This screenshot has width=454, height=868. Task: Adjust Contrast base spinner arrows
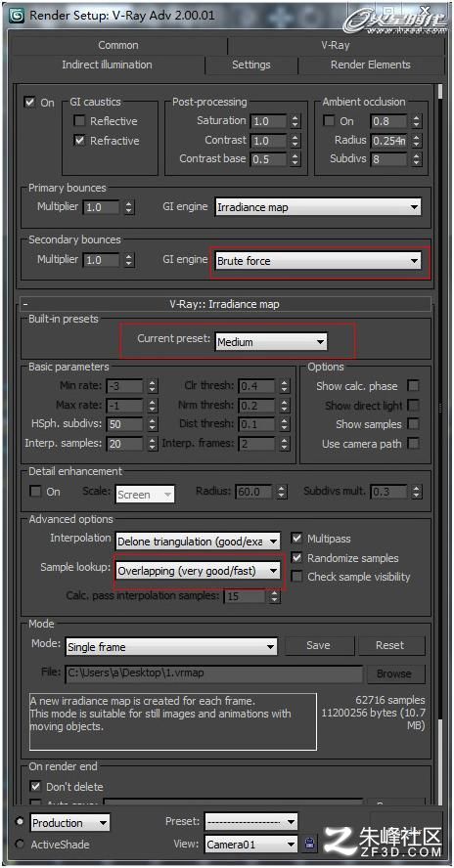tap(295, 159)
